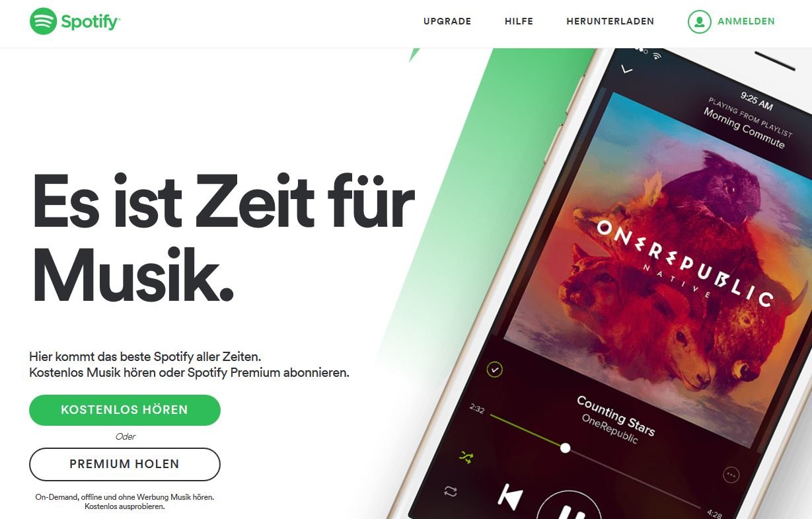Tap the saved checkmark icon below album art

pyautogui.click(x=494, y=370)
